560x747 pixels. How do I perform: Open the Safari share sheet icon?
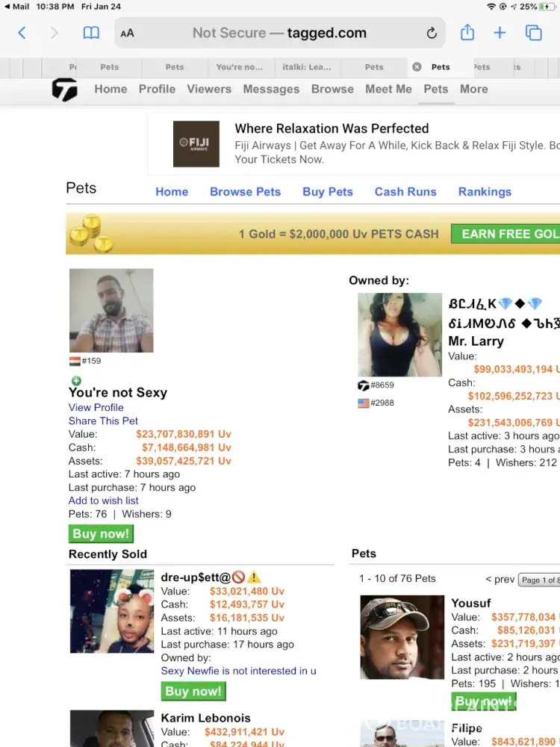click(467, 32)
